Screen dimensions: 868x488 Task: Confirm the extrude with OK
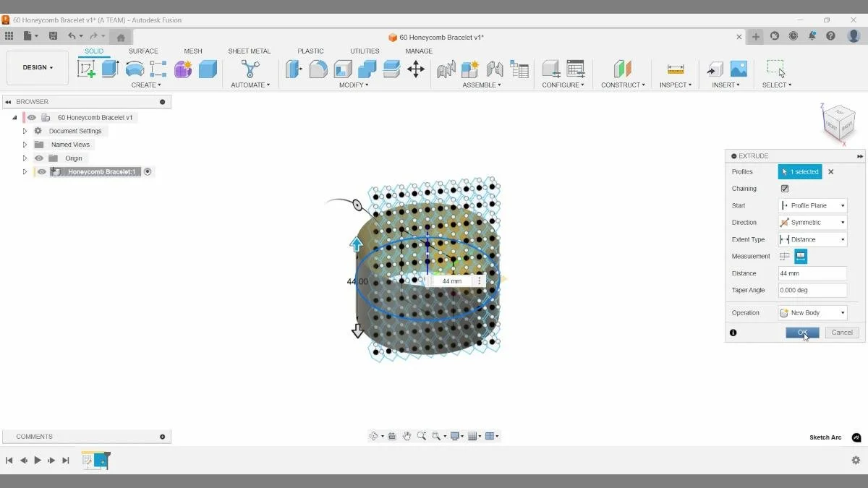pyautogui.click(x=801, y=332)
